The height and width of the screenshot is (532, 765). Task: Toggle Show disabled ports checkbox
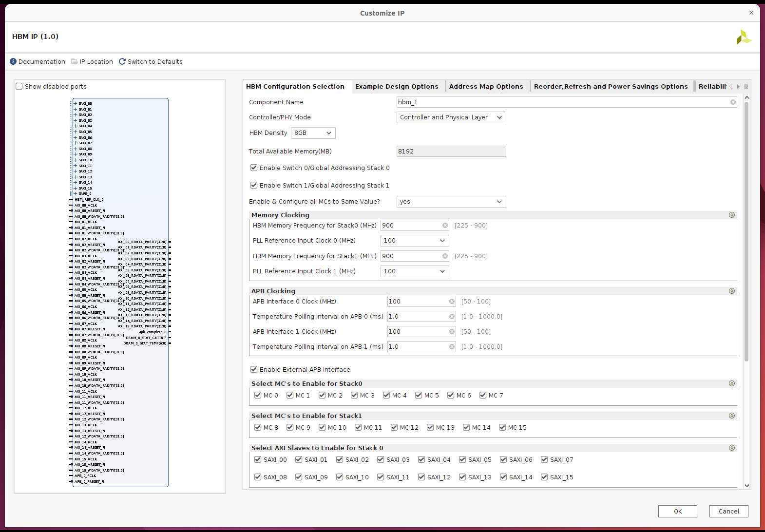click(x=19, y=87)
